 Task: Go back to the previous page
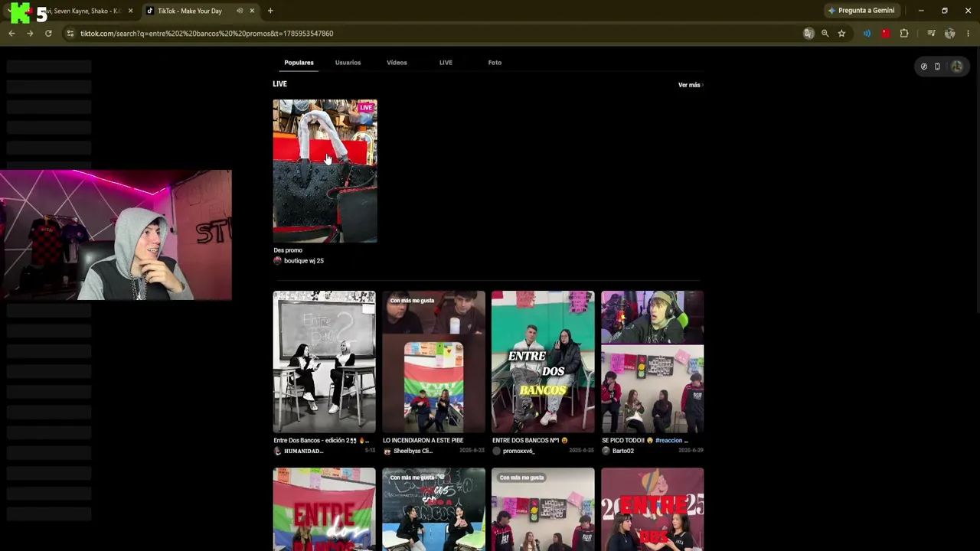tap(11, 34)
